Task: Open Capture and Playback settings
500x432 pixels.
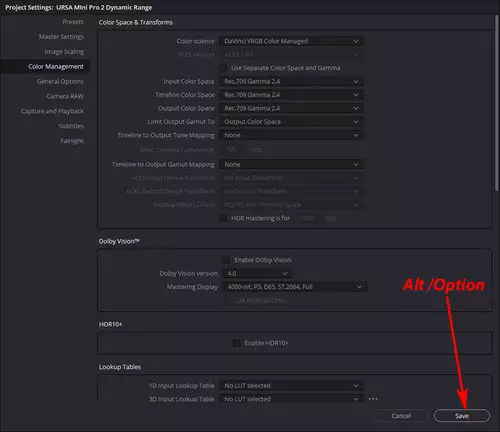Action: click(x=52, y=111)
